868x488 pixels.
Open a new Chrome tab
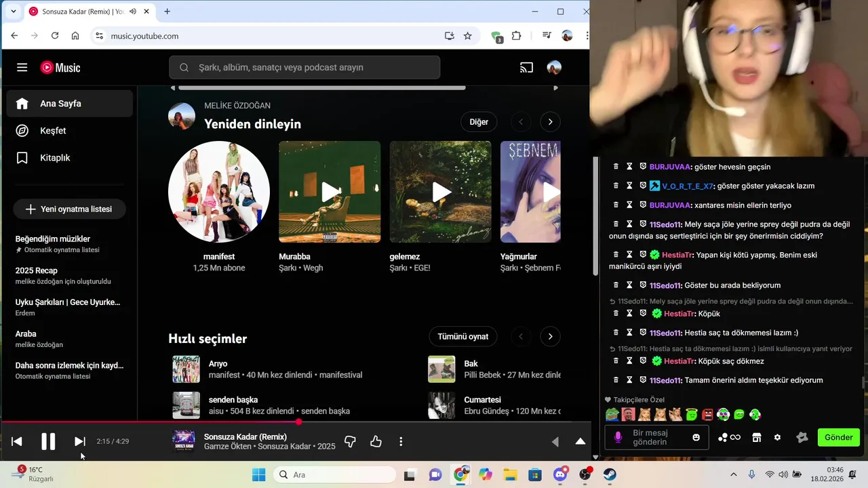167,12
